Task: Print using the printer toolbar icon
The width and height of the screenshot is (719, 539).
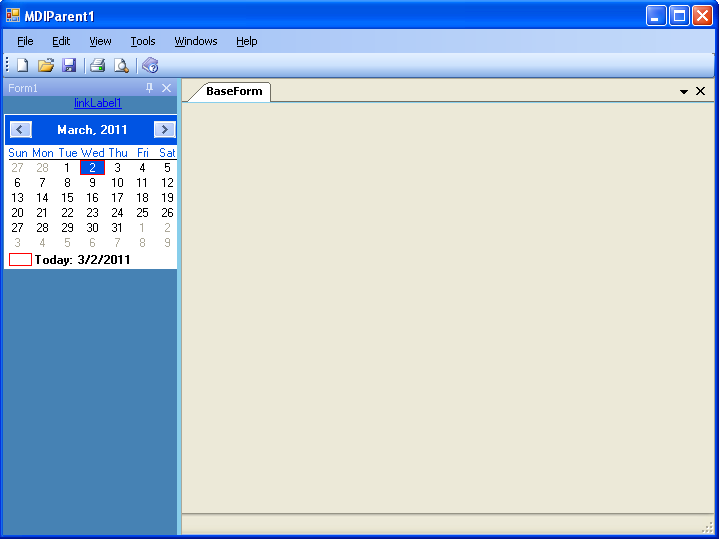Action: tap(97, 65)
